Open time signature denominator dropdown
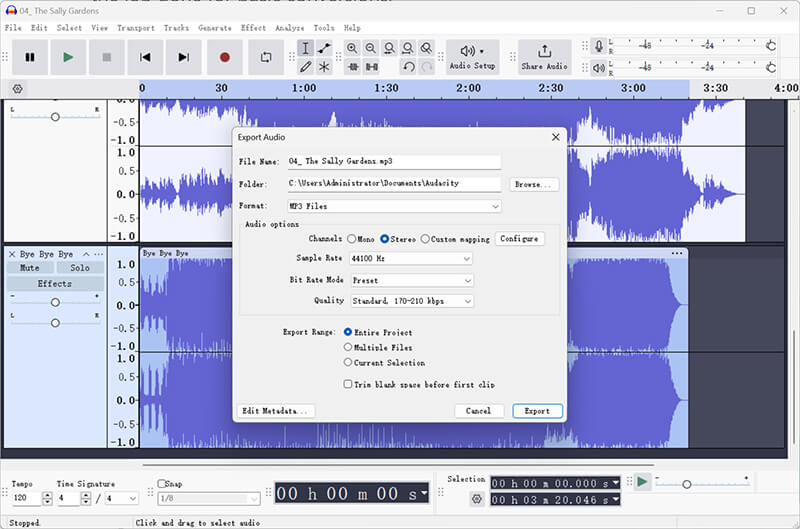The image size is (800, 529). [x=121, y=498]
